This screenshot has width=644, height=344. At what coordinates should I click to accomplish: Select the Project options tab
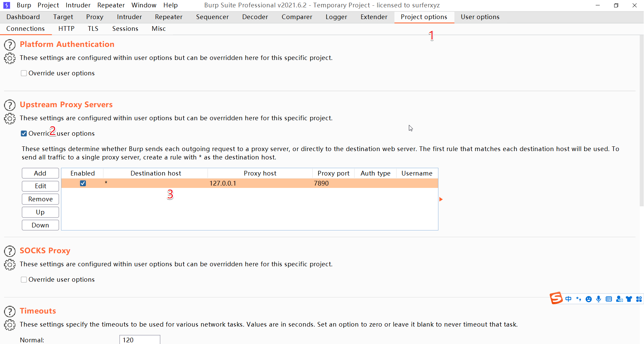pos(424,17)
